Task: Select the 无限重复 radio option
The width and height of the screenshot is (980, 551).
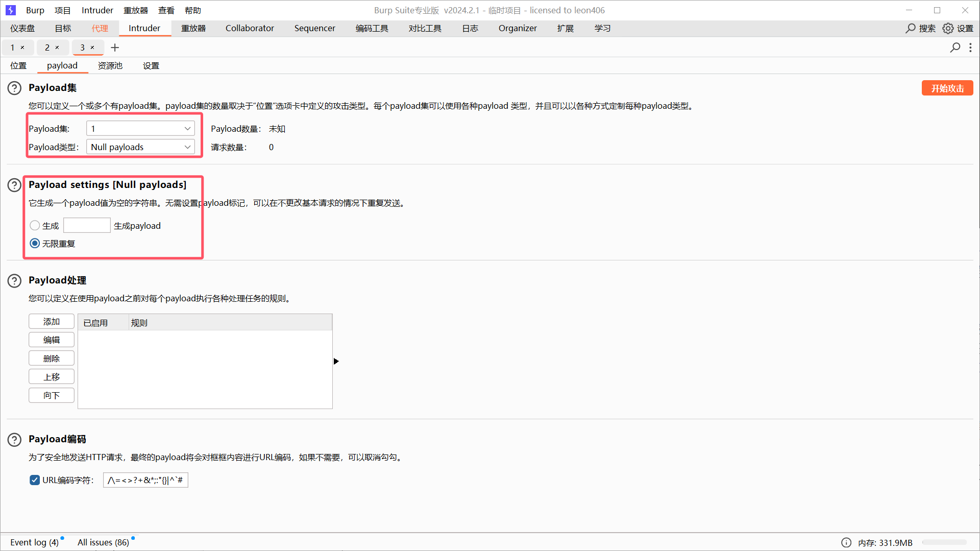Action: 35,244
